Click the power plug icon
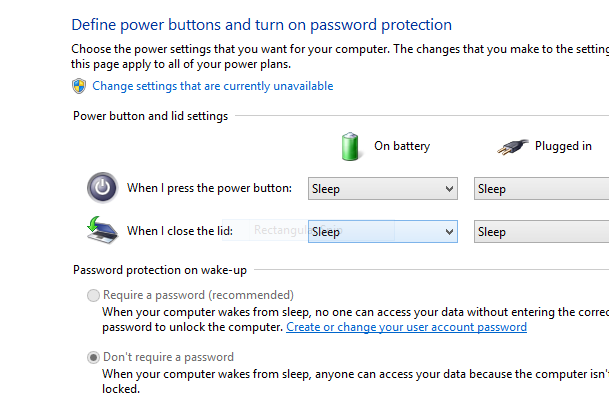609x395 pixels. click(513, 147)
